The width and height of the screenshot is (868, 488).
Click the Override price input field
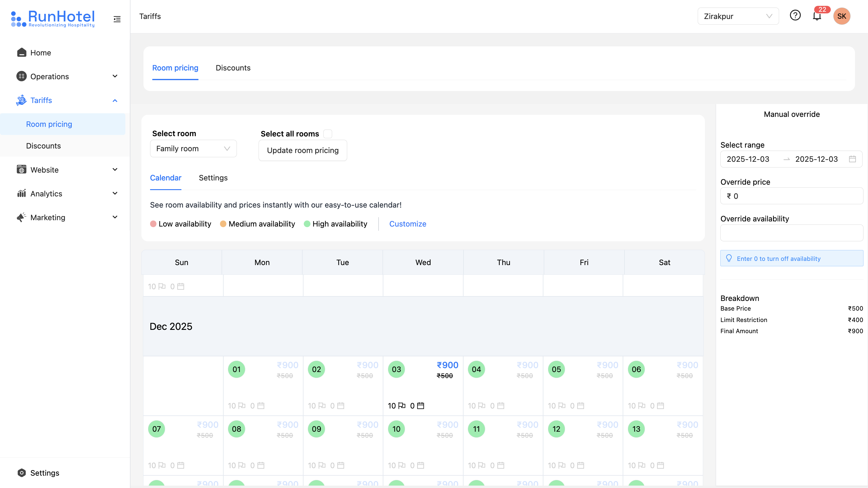(x=791, y=196)
